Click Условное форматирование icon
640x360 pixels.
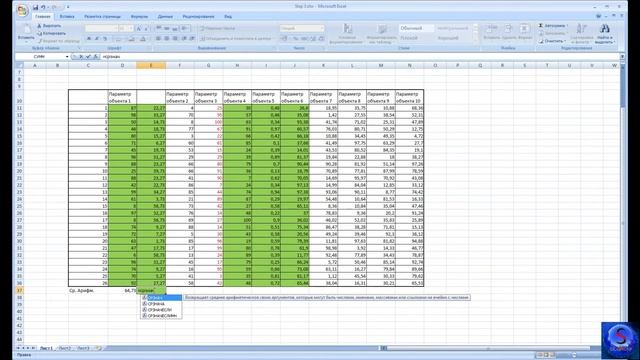(x=347, y=29)
